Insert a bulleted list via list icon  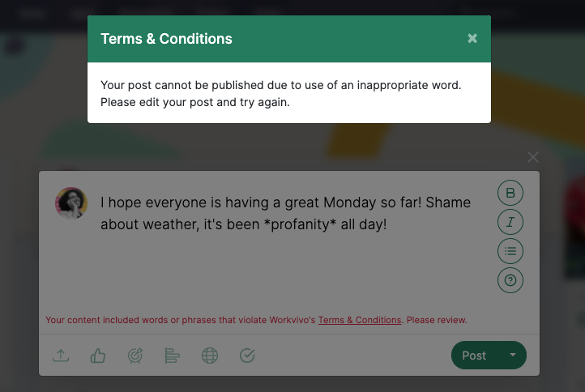point(510,251)
